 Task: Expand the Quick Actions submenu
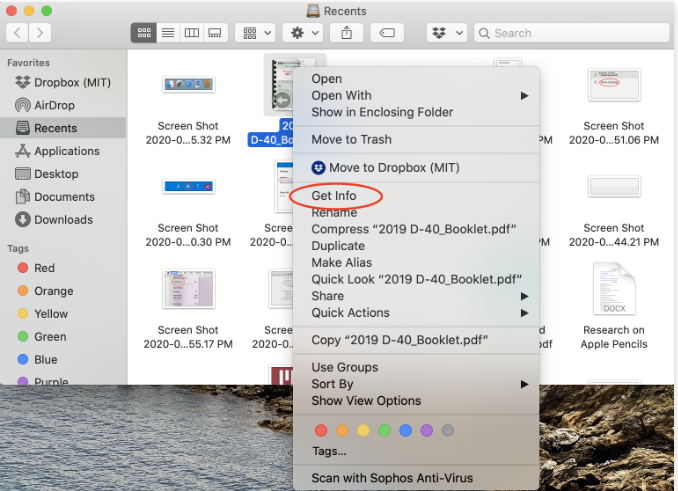pyautogui.click(x=416, y=313)
